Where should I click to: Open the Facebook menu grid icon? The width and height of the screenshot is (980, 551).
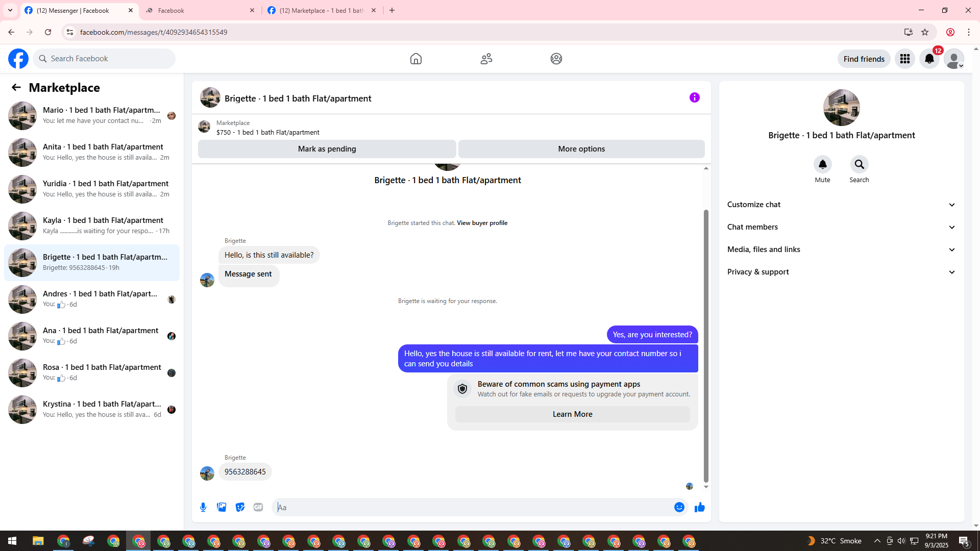coord(905,59)
